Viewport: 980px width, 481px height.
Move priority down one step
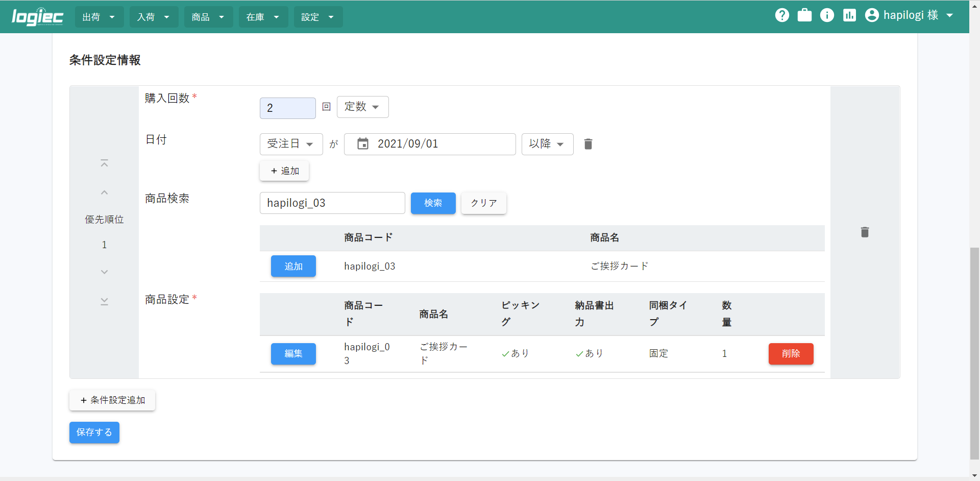click(104, 272)
